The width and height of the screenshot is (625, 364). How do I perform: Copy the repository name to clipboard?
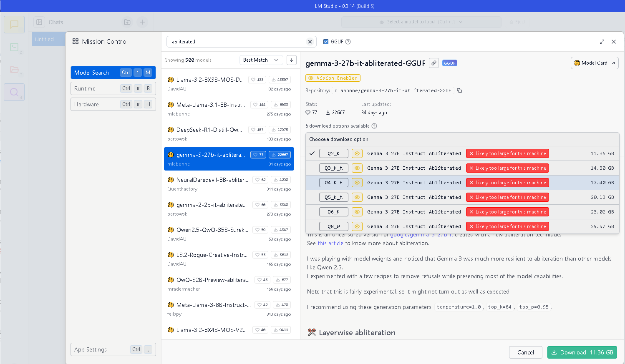click(459, 90)
